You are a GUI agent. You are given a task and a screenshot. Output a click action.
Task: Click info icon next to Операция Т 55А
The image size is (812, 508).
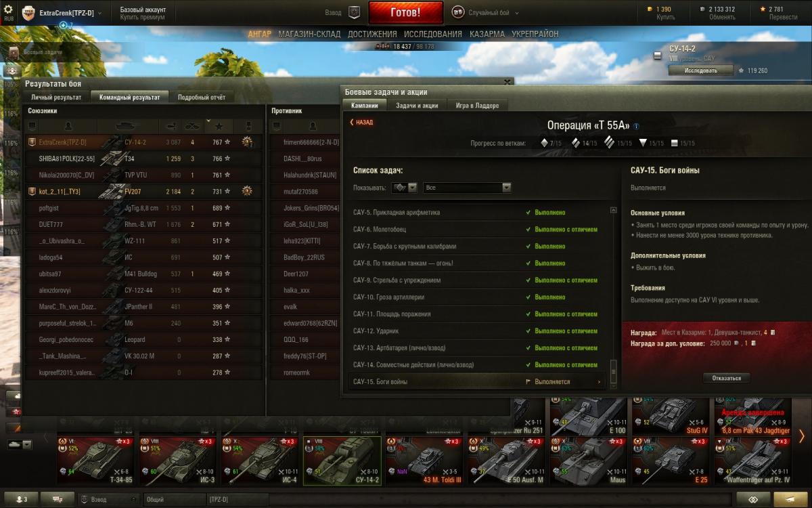[x=636, y=126]
